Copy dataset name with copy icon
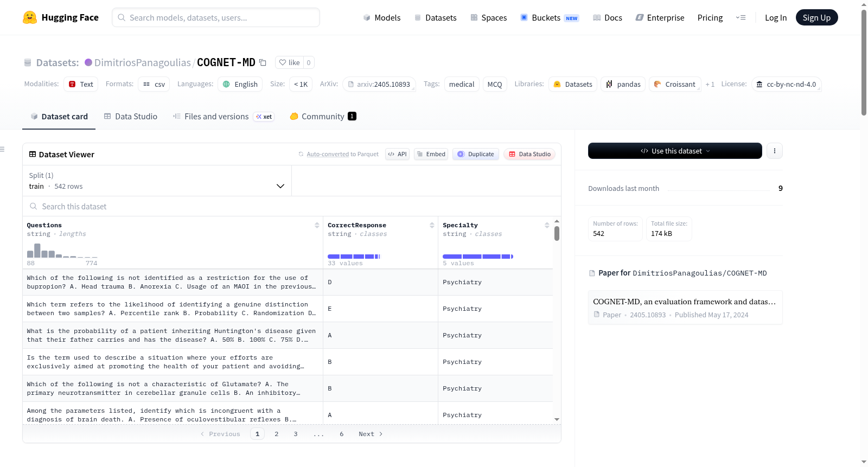 tap(263, 62)
